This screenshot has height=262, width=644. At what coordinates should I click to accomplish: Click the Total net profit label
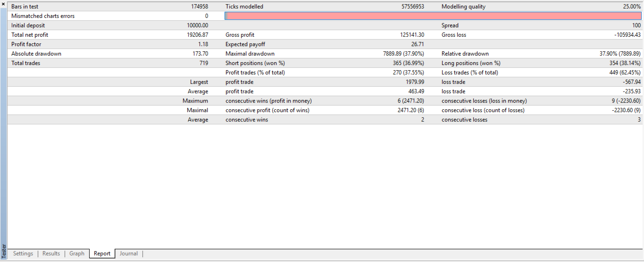tap(30, 35)
